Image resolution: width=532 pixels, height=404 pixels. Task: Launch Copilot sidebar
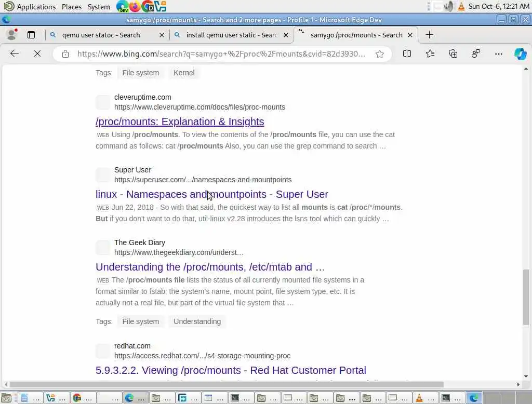520,53
